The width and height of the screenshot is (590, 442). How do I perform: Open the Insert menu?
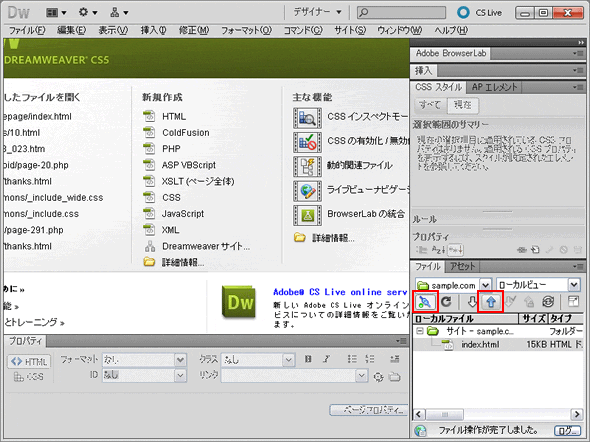(x=154, y=30)
